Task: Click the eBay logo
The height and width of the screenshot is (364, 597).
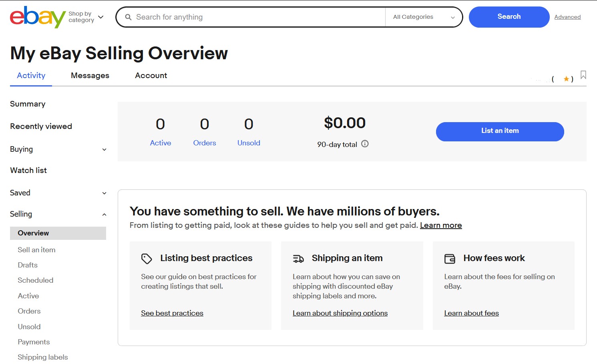Action: tap(37, 17)
